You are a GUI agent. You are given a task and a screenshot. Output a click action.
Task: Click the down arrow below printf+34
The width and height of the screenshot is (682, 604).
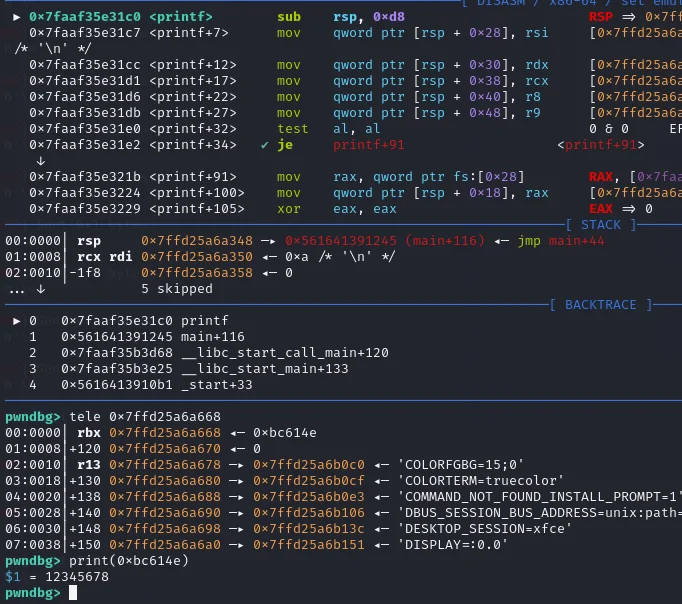coord(40,161)
